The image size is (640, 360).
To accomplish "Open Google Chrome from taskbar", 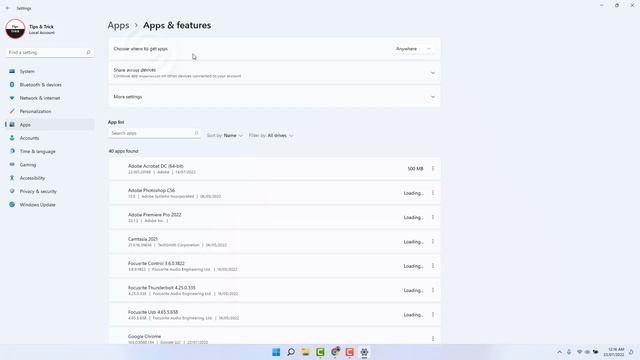I will pyautogui.click(x=335, y=352).
